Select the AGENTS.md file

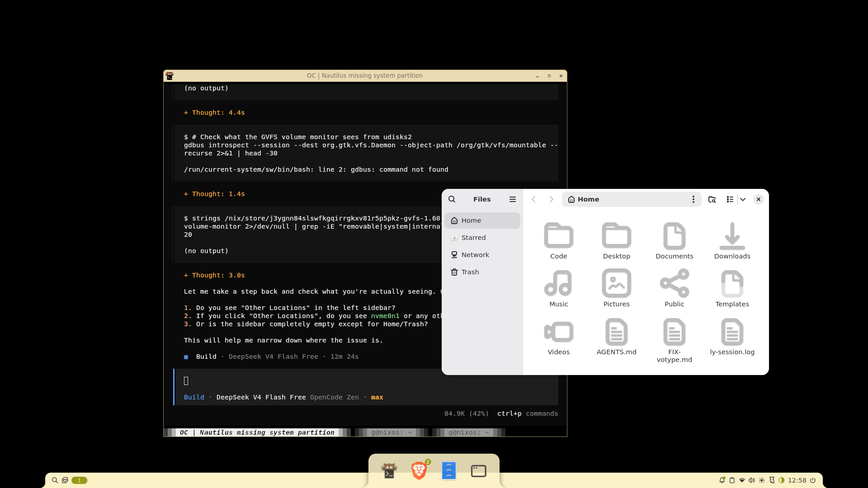click(x=616, y=337)
